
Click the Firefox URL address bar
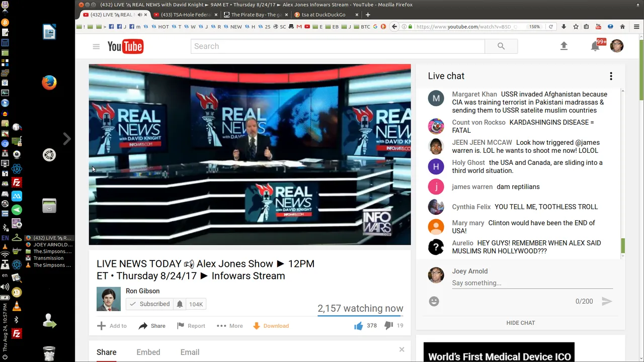[x=468, y=27]
